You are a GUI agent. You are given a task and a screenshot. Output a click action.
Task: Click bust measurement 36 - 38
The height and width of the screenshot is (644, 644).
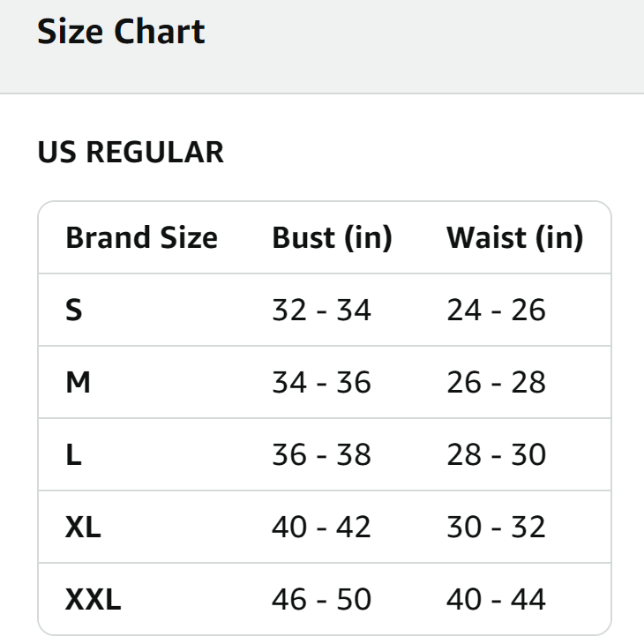click(321, 455)
